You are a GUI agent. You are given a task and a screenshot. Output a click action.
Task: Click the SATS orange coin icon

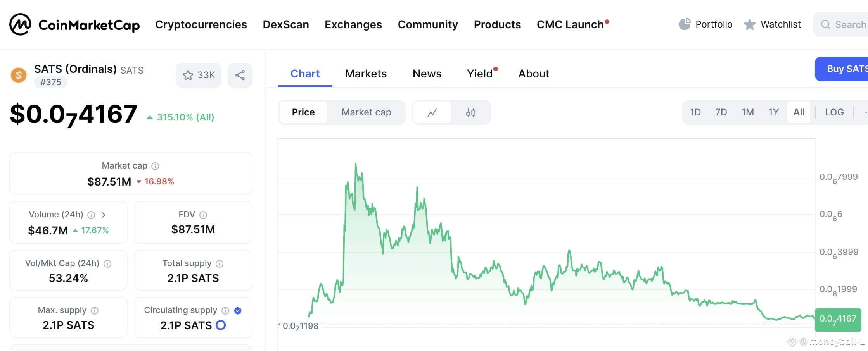(x=19, y=75)
